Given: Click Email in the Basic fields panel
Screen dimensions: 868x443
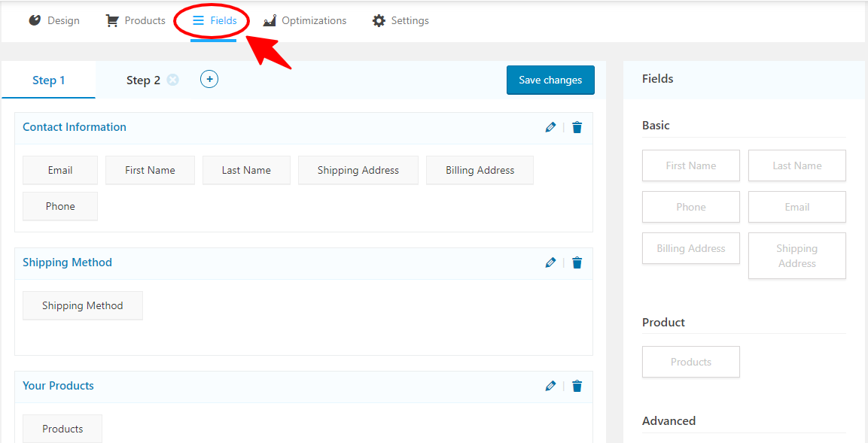Looking at the screenshot, I should pyautogui.click(x=797, y=207).
